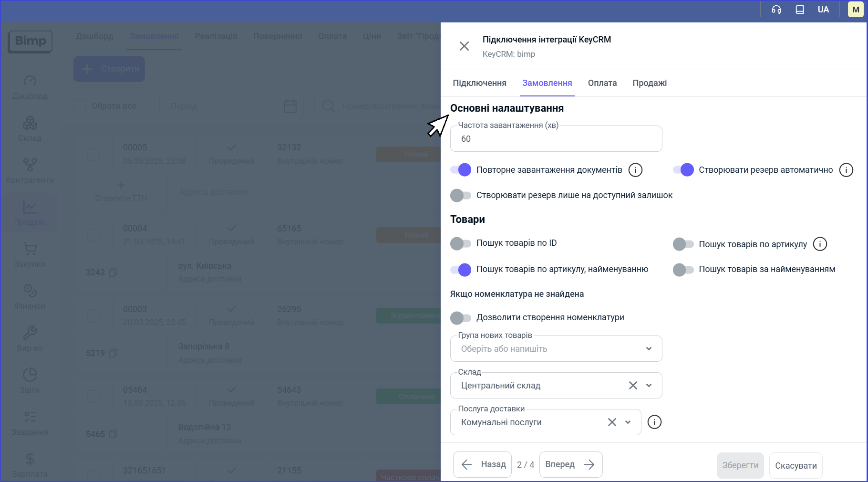Open Контрагенти in the left sidebar
868x482 pixels.
click(x=30, y=171)
